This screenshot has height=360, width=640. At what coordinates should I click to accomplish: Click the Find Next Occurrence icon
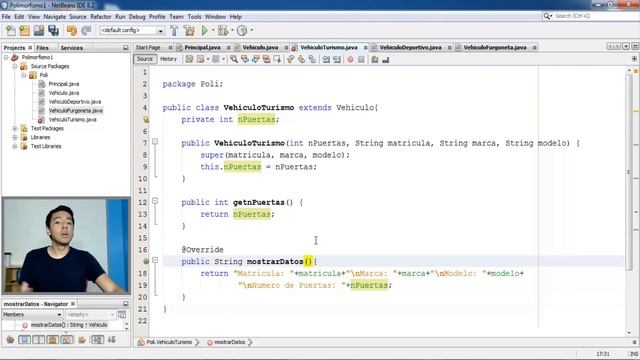tap(256, 60)
